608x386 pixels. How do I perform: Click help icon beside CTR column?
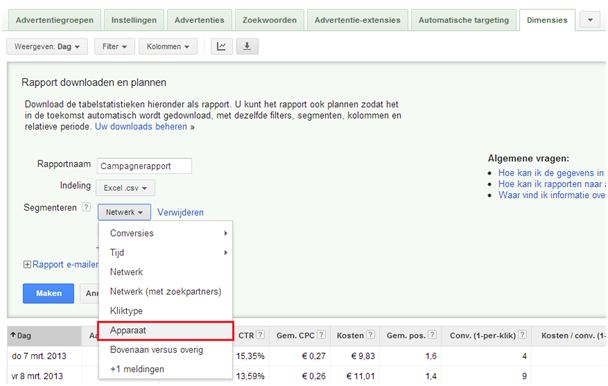coord(260,334)
